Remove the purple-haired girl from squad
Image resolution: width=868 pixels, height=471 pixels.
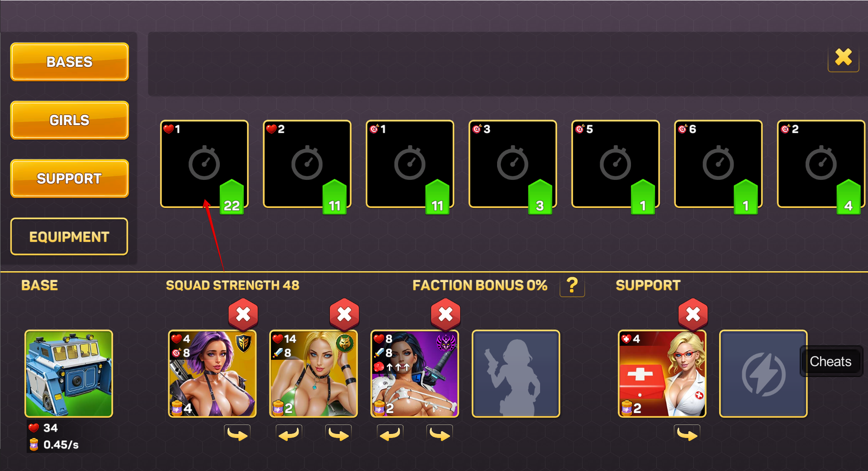243,314
